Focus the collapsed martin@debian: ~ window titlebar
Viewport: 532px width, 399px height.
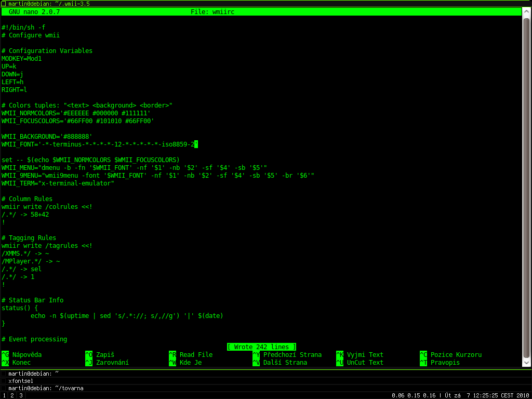click(x=266, y=374)
